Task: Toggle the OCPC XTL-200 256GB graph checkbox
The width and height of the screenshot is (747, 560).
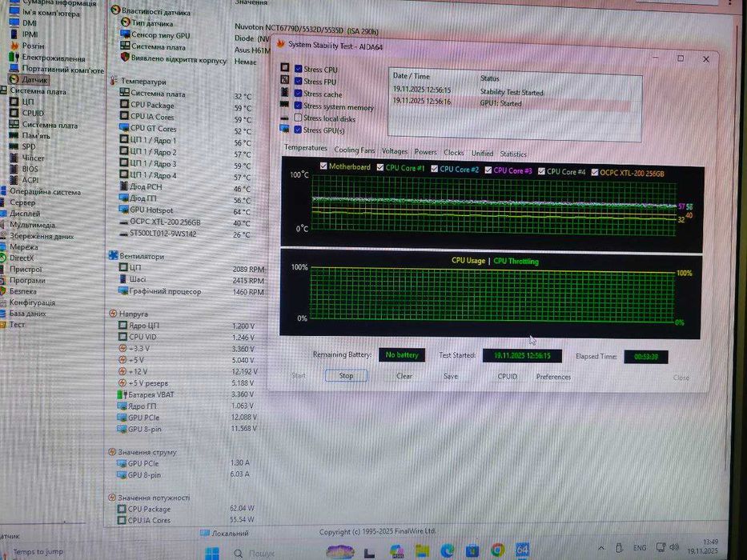Action: pyautogui.click(x=595, y=172)
